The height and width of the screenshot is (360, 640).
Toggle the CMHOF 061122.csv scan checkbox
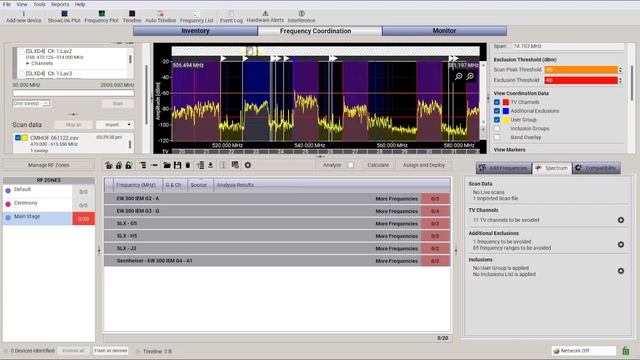pos(18,138)
